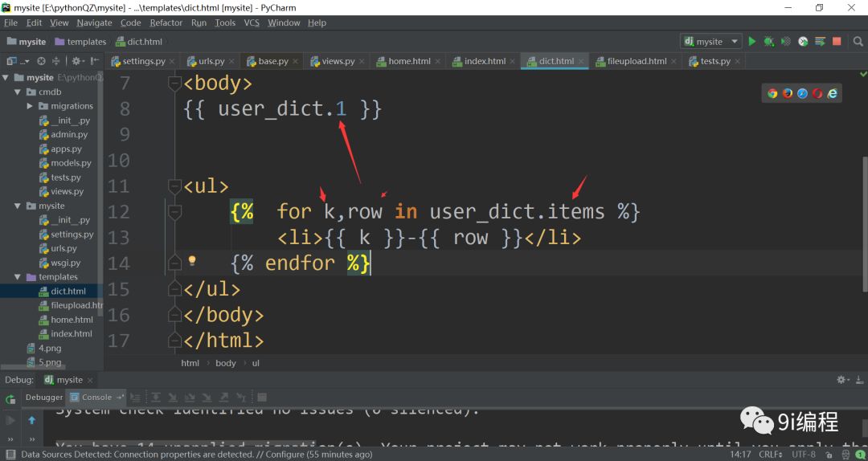Open page in Chrome browser icon
The image size is (868, 461).
click(x=773, y=93)
